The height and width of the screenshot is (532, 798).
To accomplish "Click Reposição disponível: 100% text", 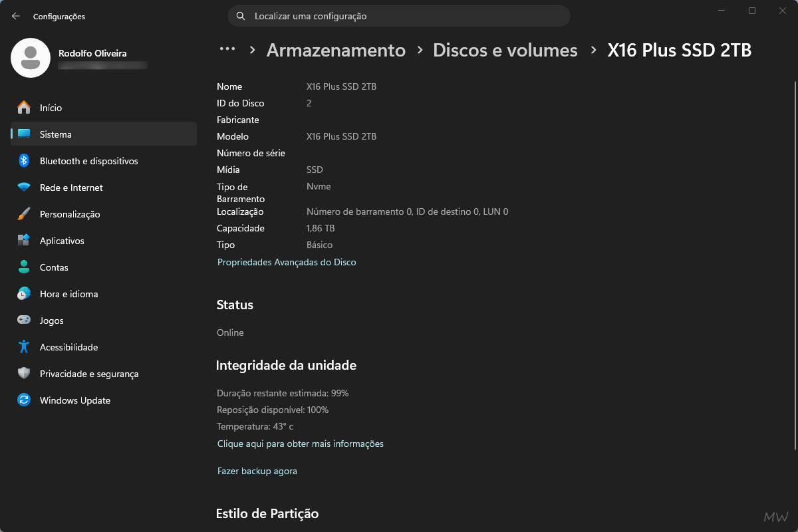I will pyautogui.click(x=273, y=410).
